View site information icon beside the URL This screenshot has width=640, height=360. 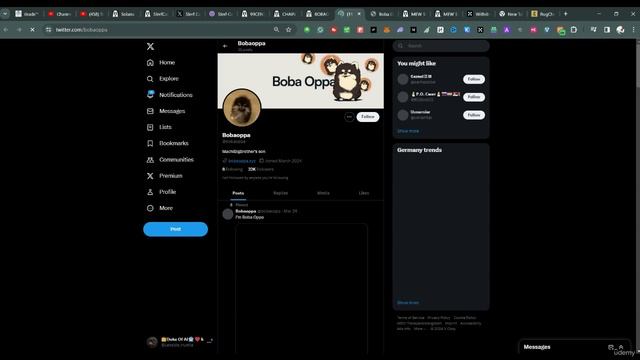click(x=49, y=29)
